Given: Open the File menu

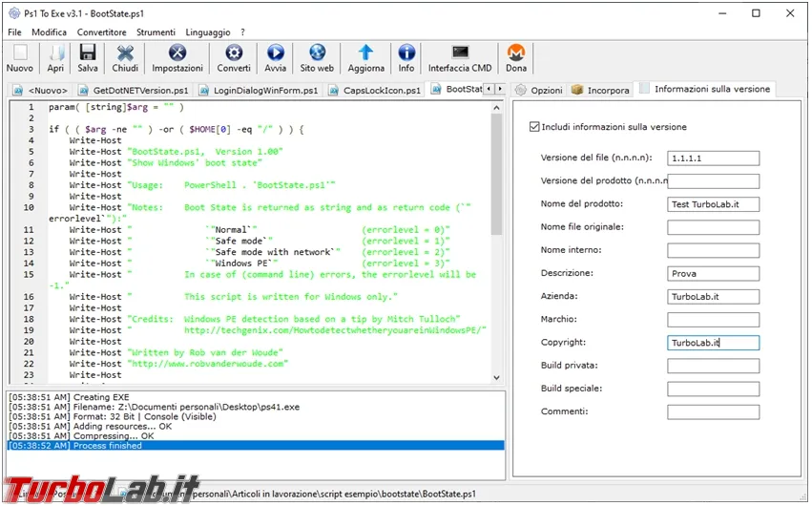Looking at the screenshot, I should click(14, 32).
